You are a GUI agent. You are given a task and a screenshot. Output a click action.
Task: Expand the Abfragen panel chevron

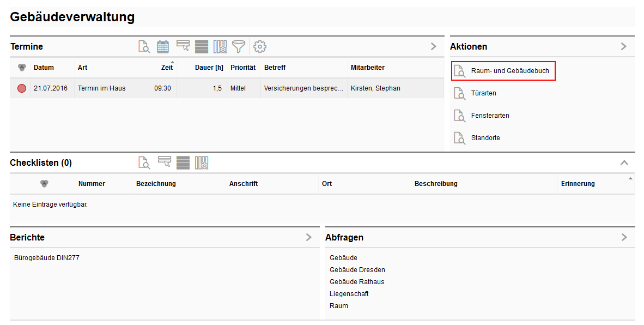coord(624,237)
